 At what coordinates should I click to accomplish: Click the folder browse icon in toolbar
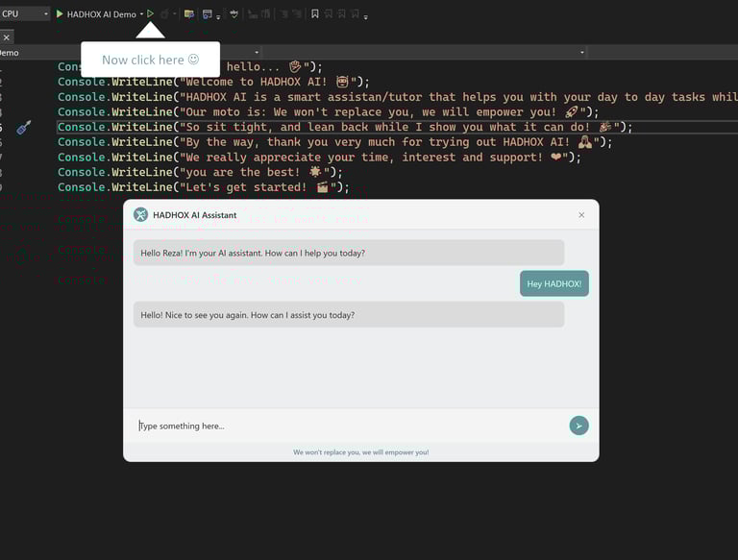[189, 14]
